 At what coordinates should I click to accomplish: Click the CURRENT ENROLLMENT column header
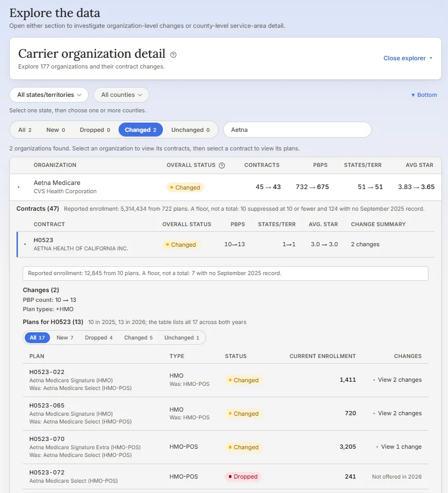pos(323,356)
